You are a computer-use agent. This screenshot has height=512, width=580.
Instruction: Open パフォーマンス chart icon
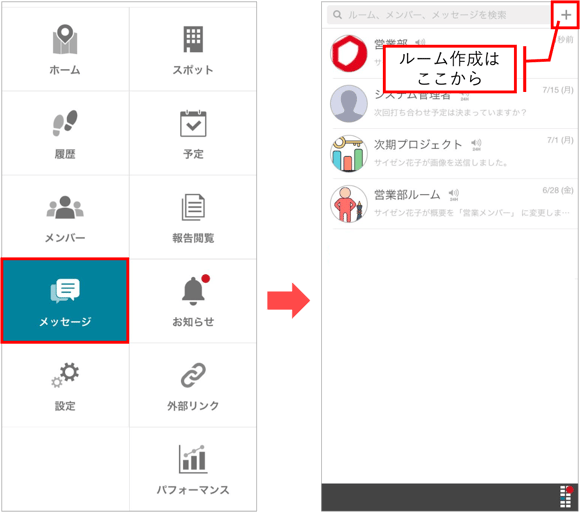coord(193,459)
